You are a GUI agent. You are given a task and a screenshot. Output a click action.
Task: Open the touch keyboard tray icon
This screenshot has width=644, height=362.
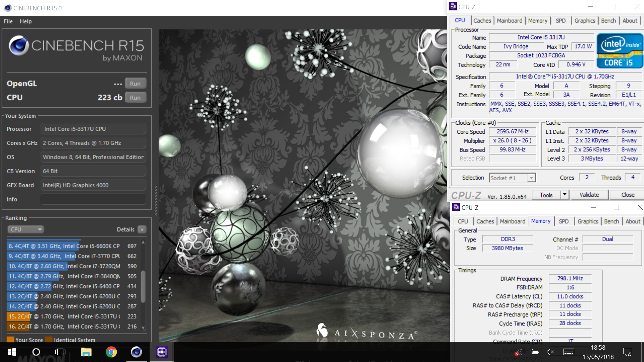tap(569, 352)
